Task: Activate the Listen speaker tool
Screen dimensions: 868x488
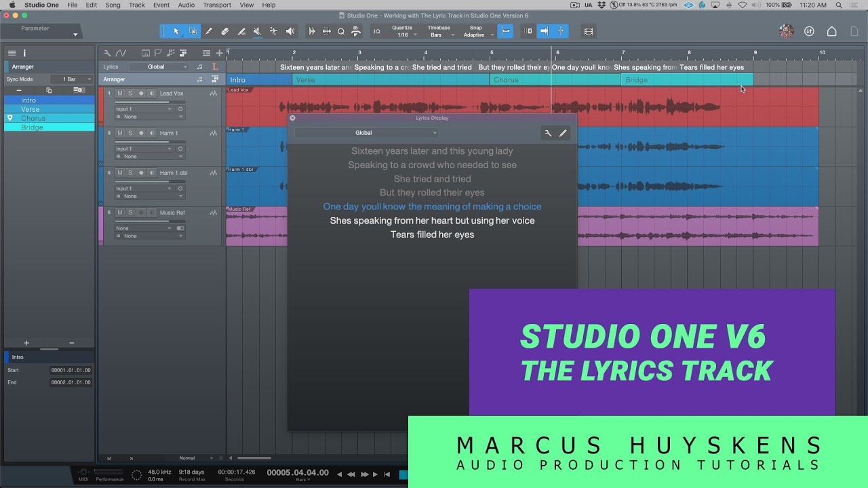Action: (290, 31)
